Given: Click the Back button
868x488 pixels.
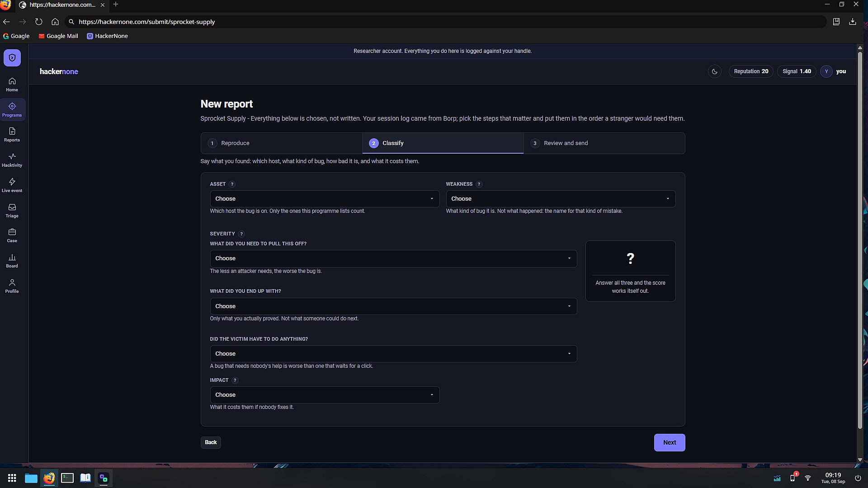Looking at the screenshot, I should 211,442.
